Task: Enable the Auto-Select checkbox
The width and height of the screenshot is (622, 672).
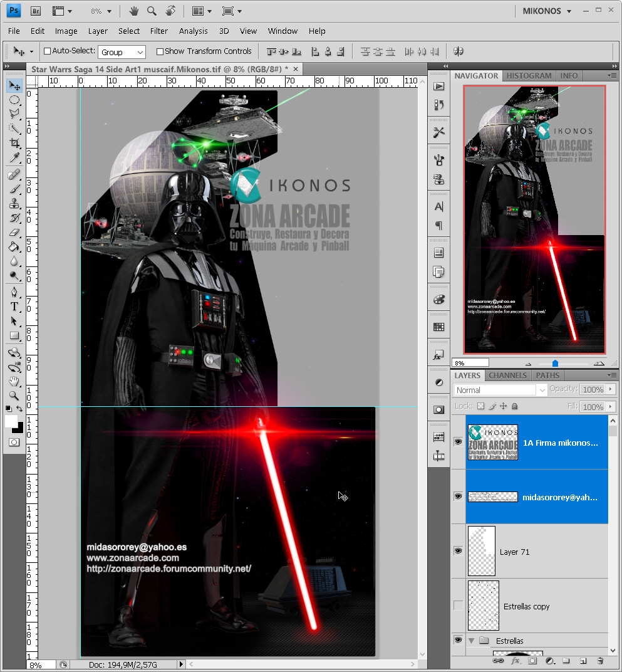Action: (48, 51)
